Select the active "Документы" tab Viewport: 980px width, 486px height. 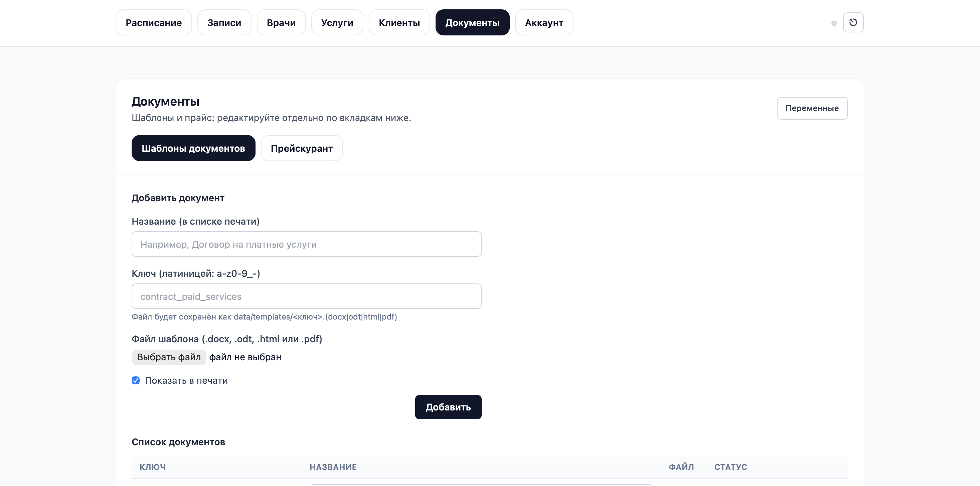click(x=473, y=22)
